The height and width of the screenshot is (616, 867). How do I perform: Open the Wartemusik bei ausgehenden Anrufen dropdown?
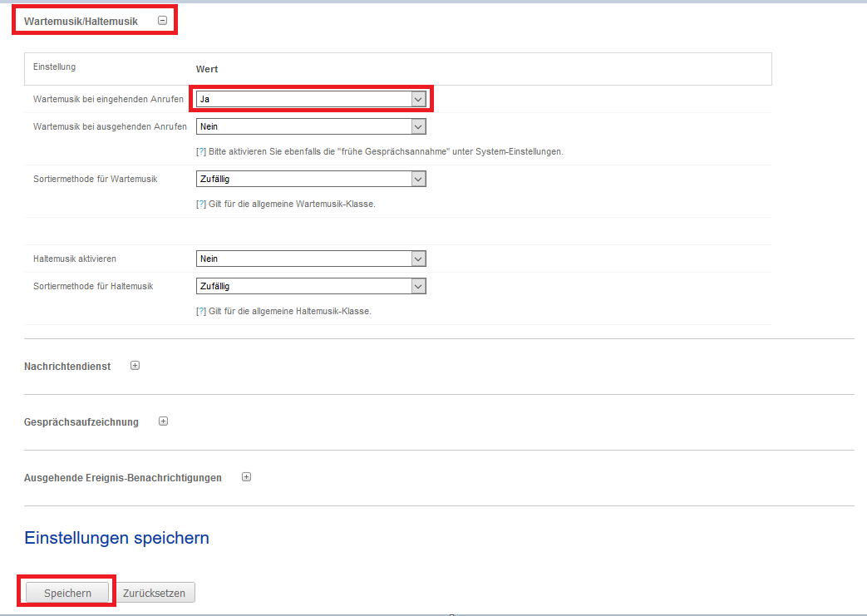pyautogui.click(x=311, y=126)
